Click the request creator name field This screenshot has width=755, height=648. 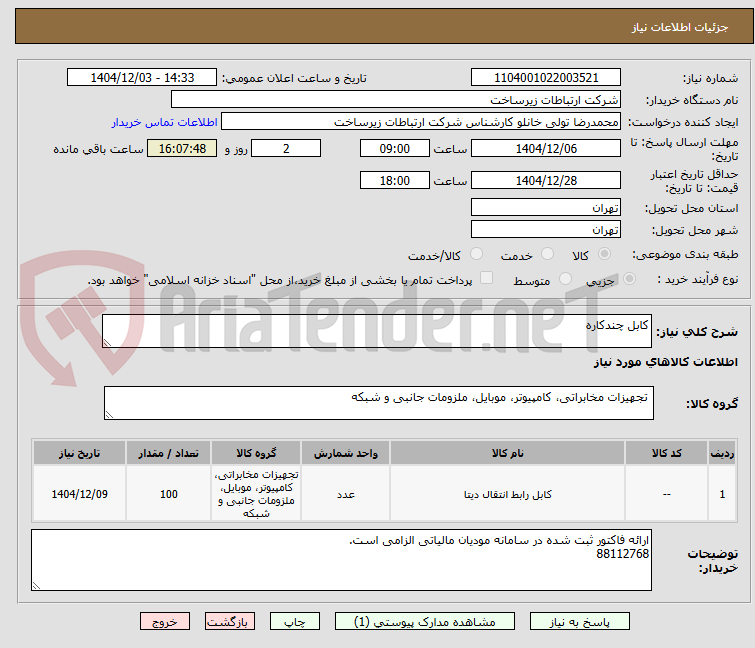(x=421, y=122)
